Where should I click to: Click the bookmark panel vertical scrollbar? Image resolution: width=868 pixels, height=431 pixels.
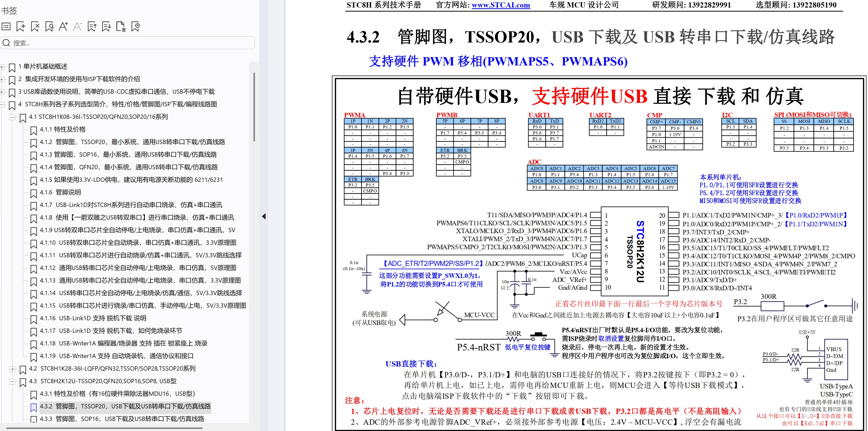254,107
